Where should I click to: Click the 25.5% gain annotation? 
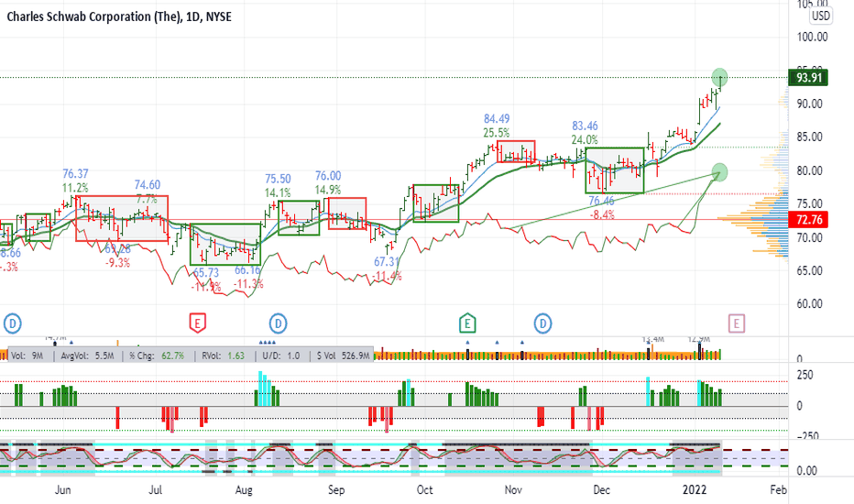pos(496,132)
